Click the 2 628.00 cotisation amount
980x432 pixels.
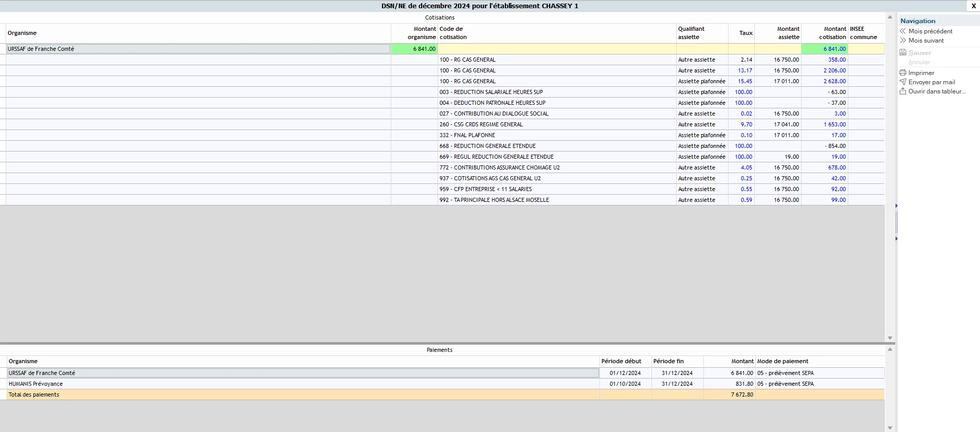[825, 81]
